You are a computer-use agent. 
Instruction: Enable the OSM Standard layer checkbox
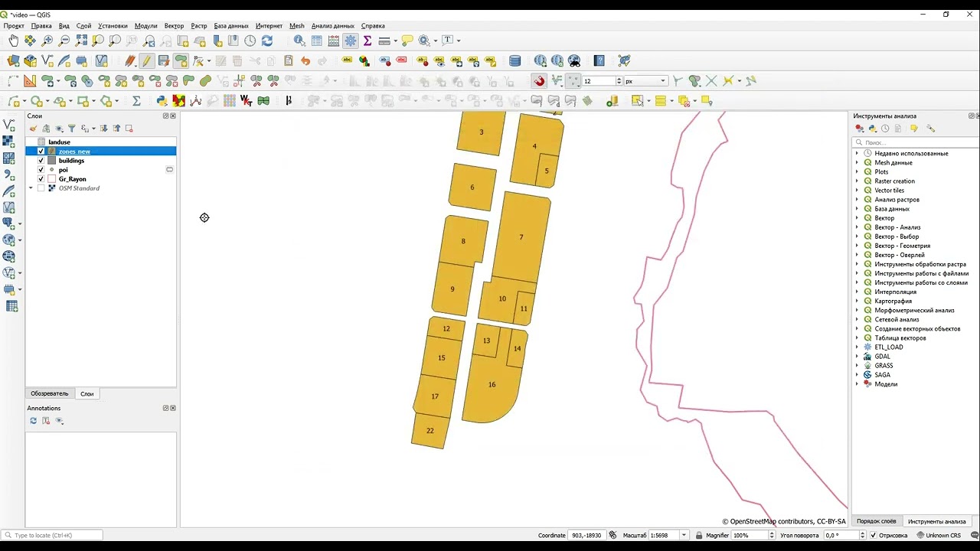coord(41,188)
